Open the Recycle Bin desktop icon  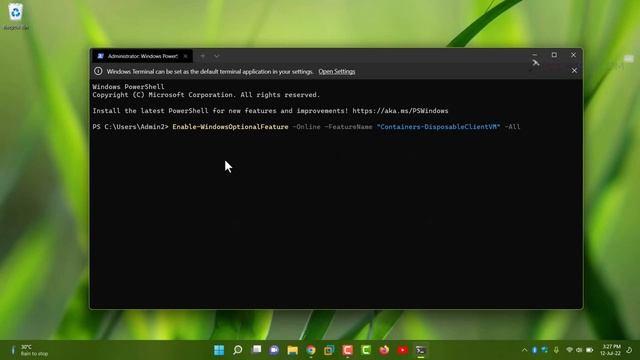click(x=16, y=16)
